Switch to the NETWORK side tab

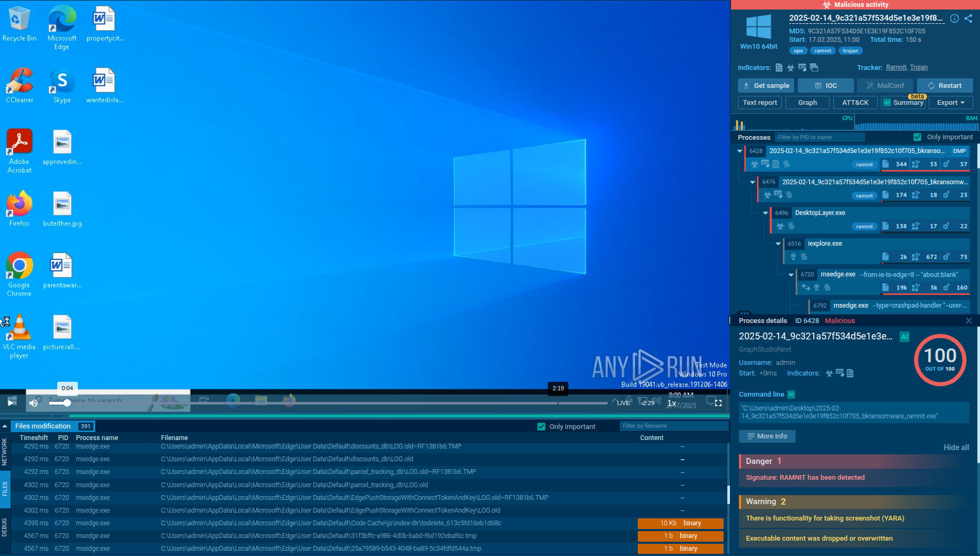click(4, 452)
